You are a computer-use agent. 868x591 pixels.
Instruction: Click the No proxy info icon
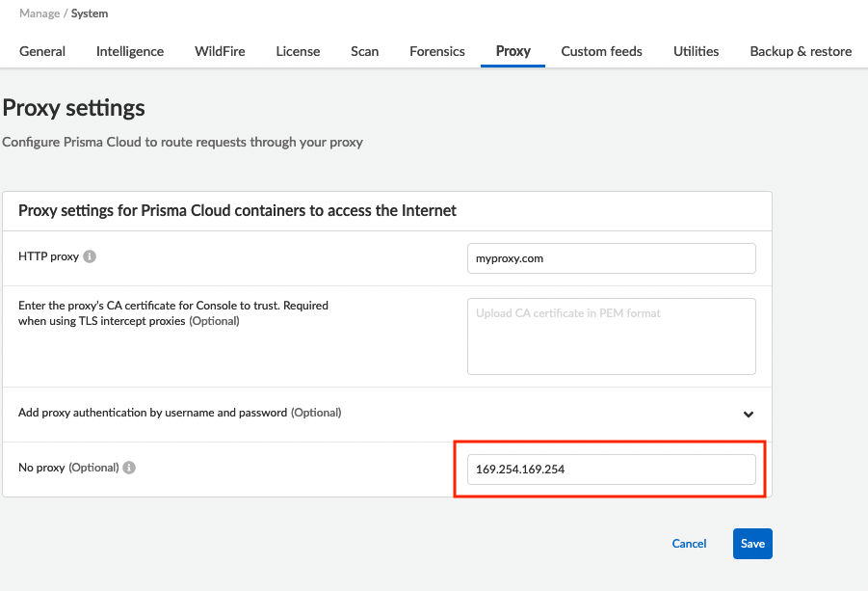pyautogui.click(x=129, y=468)
